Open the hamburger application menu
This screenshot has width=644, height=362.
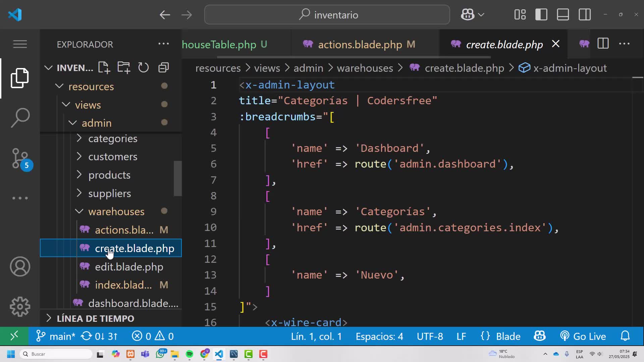pyautogui.click(x=20, y=44)
